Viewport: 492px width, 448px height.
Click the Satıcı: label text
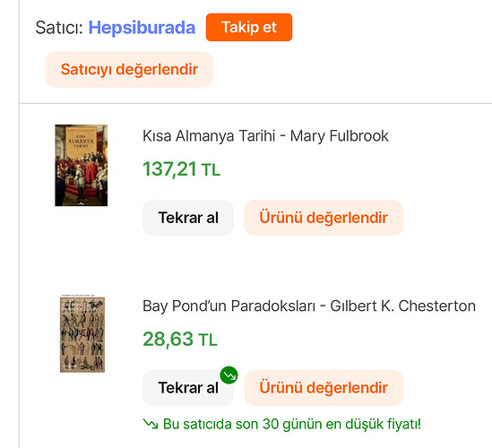tap(59, 28)
